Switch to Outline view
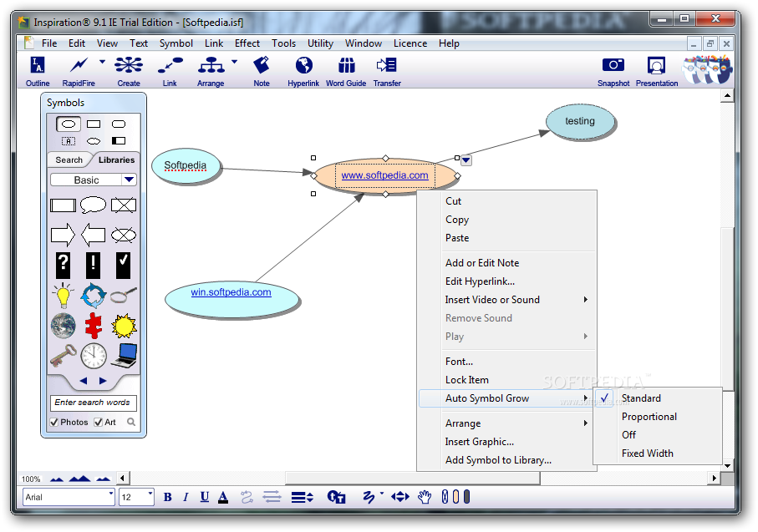 click(38, 71)
